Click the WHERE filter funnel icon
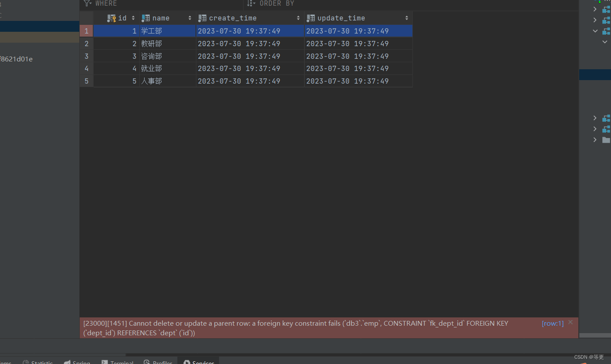 [x=88, y=3]
